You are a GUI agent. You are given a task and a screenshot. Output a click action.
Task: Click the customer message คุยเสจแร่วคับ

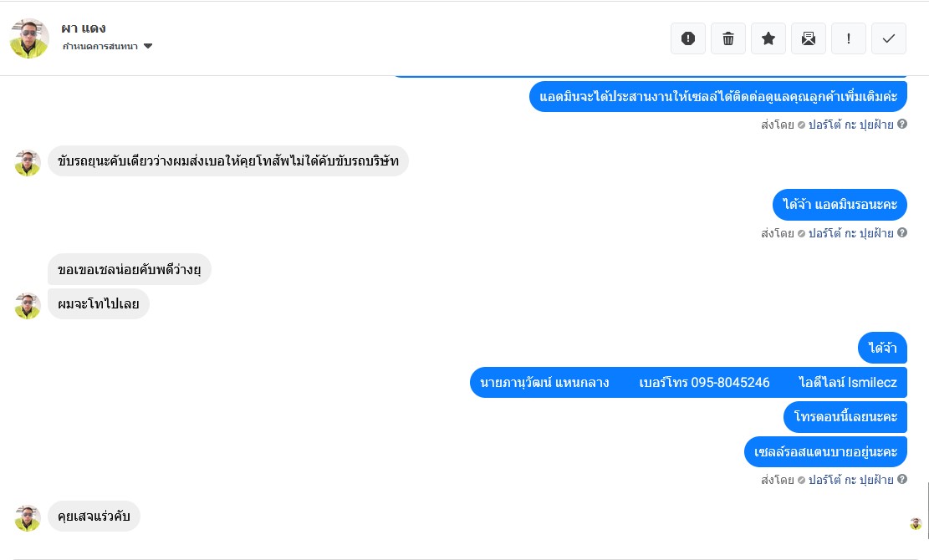pyautogui.click(x=94, y=516)
